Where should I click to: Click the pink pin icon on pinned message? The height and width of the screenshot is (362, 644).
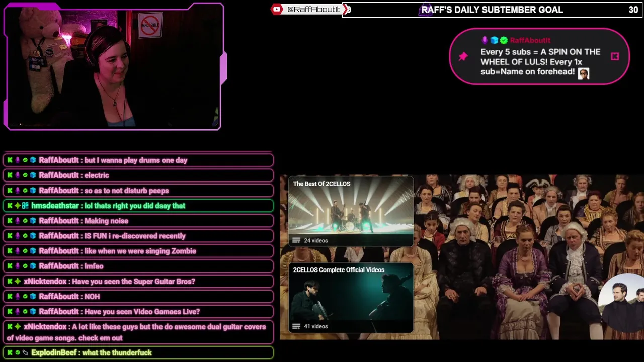coord(463,56)
